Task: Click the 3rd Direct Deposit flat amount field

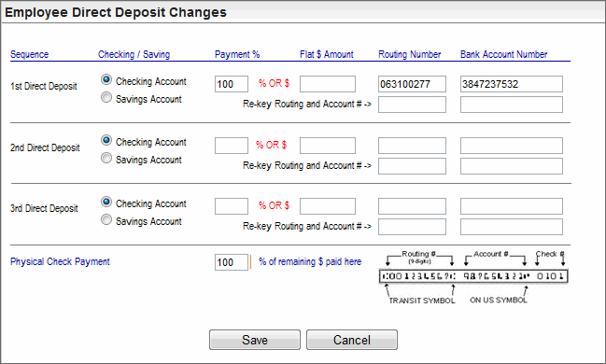Action: pyautogui.click(x=328, y=206)
